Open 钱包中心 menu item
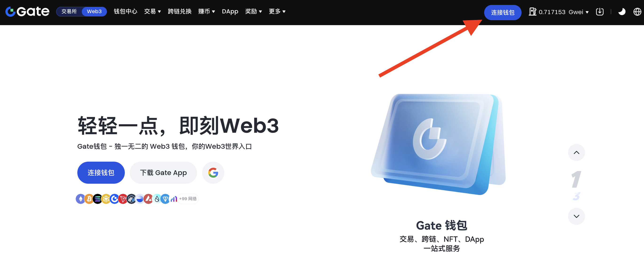 [x=126, y=12]
